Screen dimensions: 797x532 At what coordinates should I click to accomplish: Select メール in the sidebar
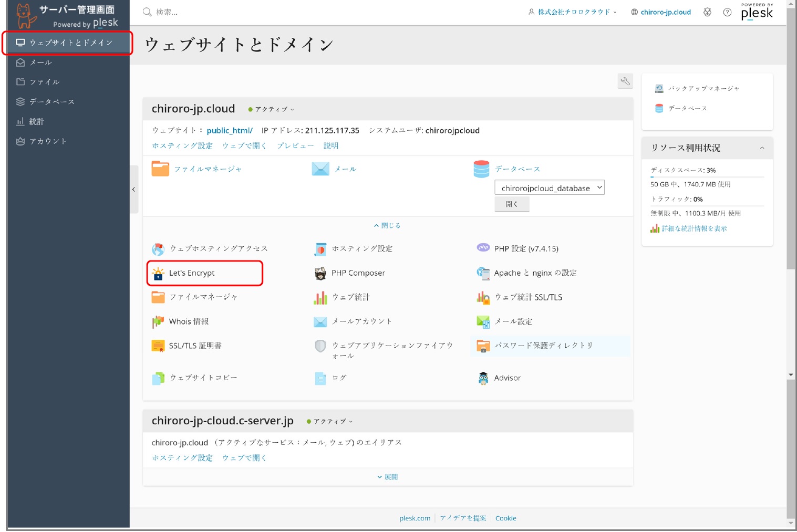pos(68,62)
